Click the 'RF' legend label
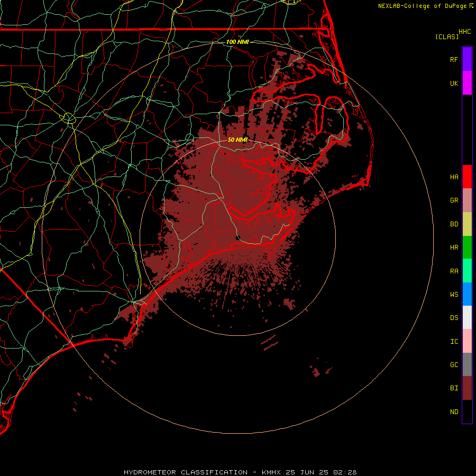The width and height of the screenshot is (476, 476). coord(454,59)
